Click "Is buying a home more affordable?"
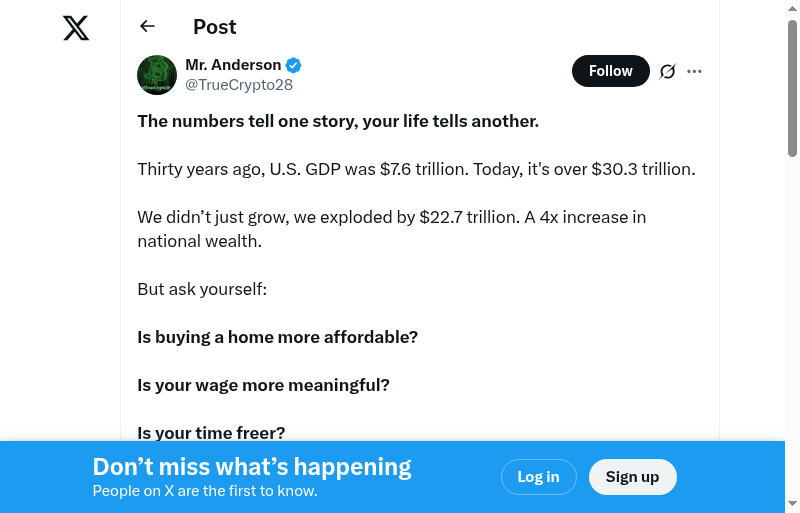 [277, 337]
